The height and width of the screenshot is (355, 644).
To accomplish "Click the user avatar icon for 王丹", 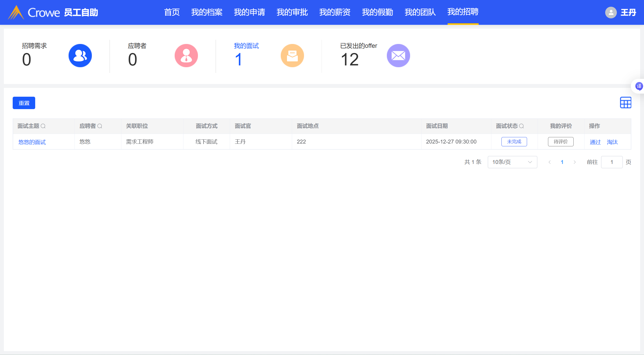I will [611, 12].
